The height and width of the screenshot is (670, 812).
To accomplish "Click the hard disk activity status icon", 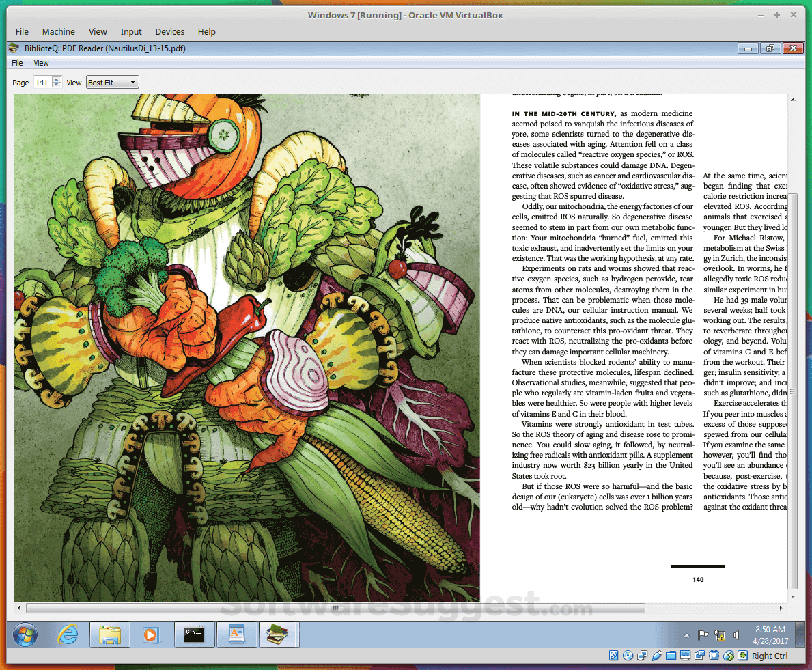I will (613, 656).
